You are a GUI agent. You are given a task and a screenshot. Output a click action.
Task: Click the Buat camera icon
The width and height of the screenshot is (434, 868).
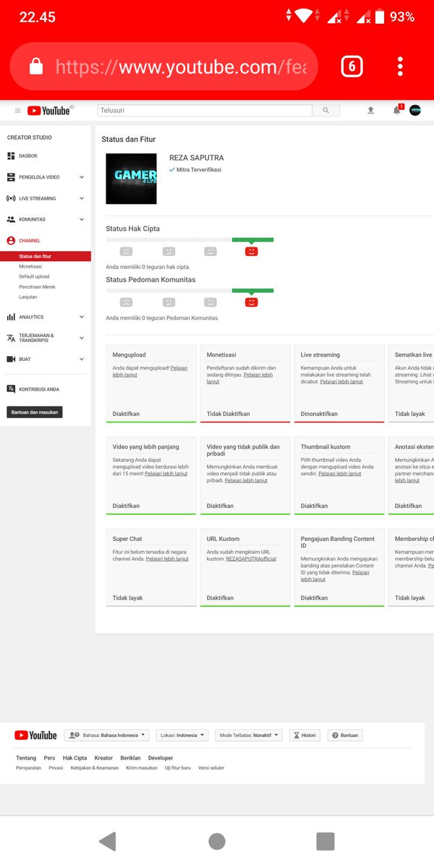pyautogui.click(x=11, y=359)
